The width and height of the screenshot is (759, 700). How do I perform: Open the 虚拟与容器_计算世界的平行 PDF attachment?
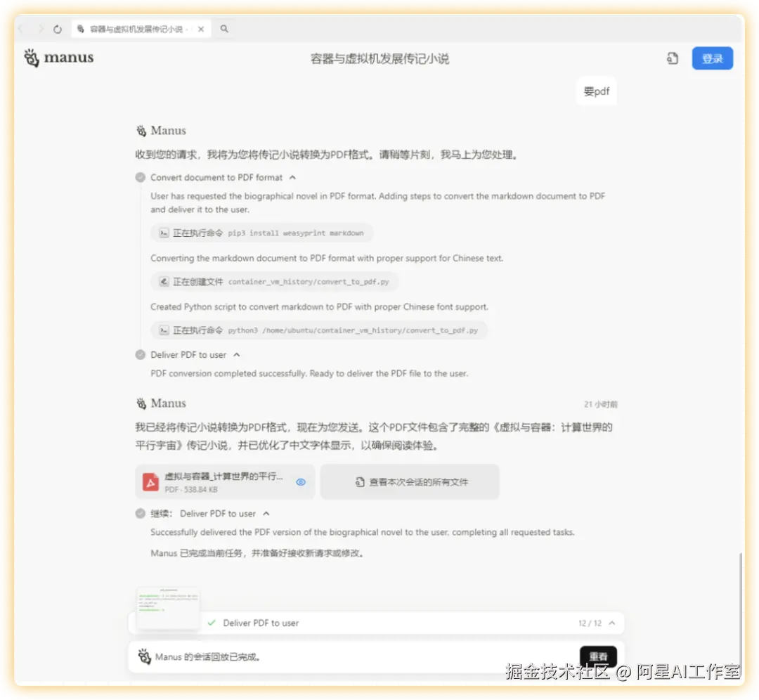click(225, 481)
